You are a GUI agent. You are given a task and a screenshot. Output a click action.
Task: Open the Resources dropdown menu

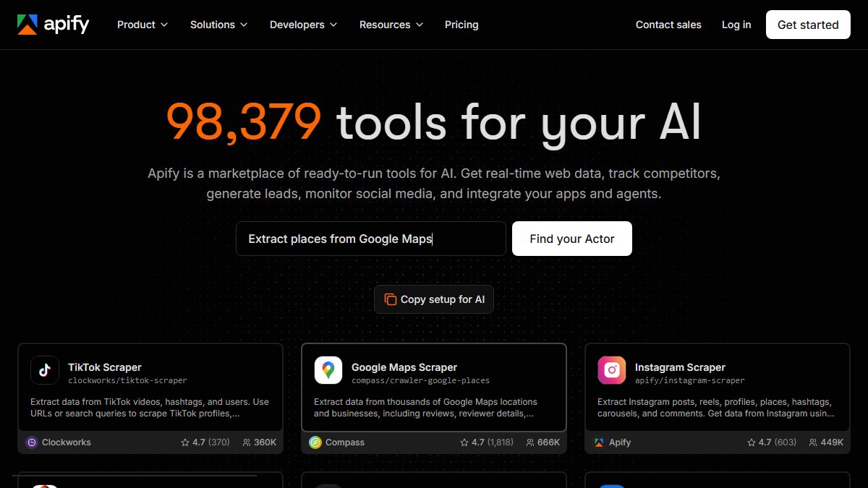[391, 25]
